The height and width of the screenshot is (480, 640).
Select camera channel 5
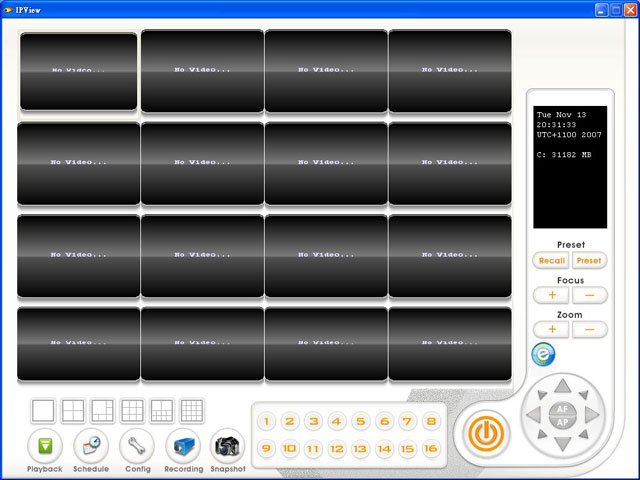pyautogui.click(x=360, y=421)
